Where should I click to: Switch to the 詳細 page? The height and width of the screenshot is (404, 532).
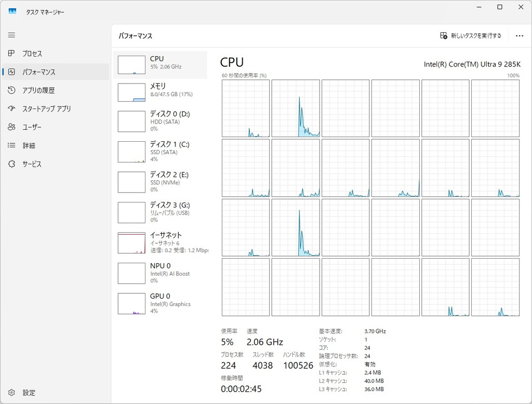click(x=29, y=145)
